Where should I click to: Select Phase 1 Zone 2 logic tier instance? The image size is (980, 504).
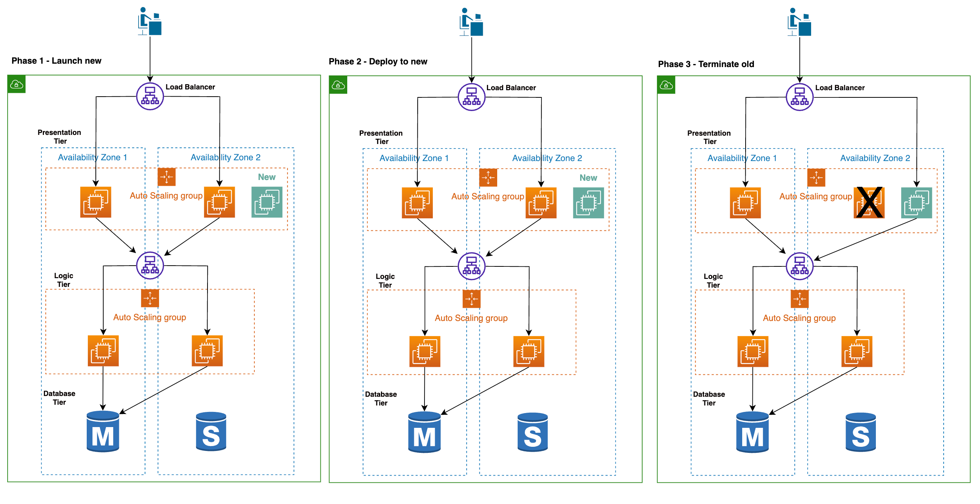(x=207, y=351)
